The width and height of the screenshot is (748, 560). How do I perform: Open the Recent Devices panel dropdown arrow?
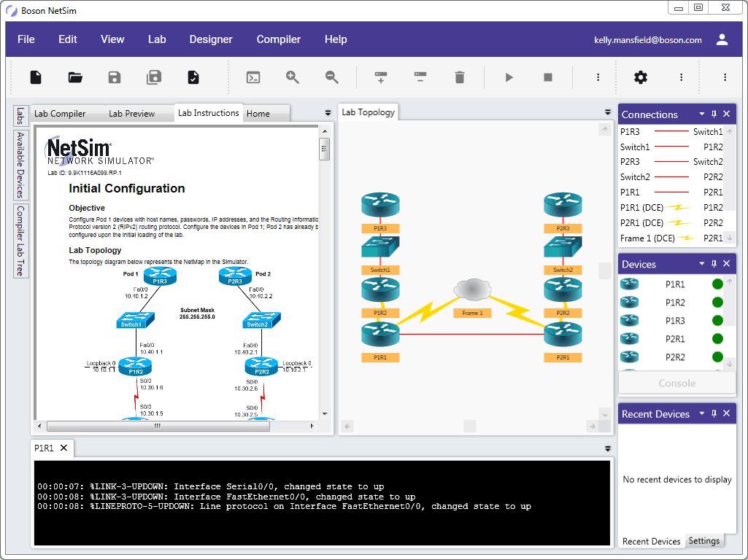(x=702, y=413)
